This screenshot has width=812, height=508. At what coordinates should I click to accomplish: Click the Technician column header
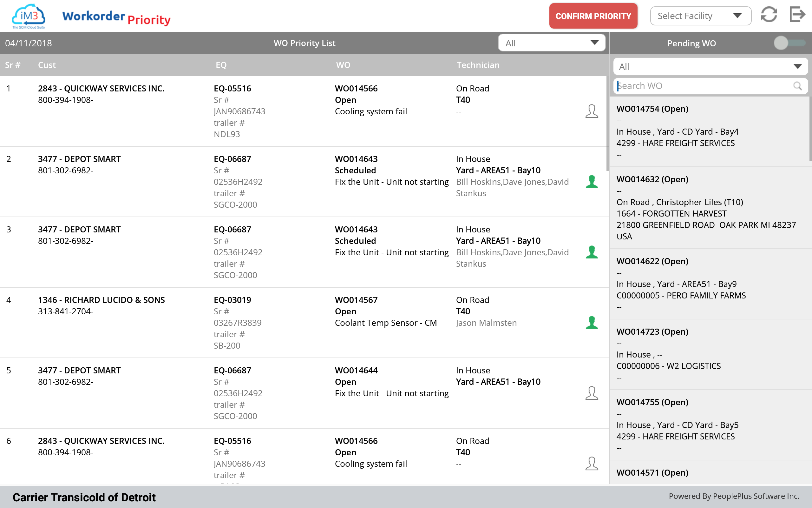(x=478, y=65)
